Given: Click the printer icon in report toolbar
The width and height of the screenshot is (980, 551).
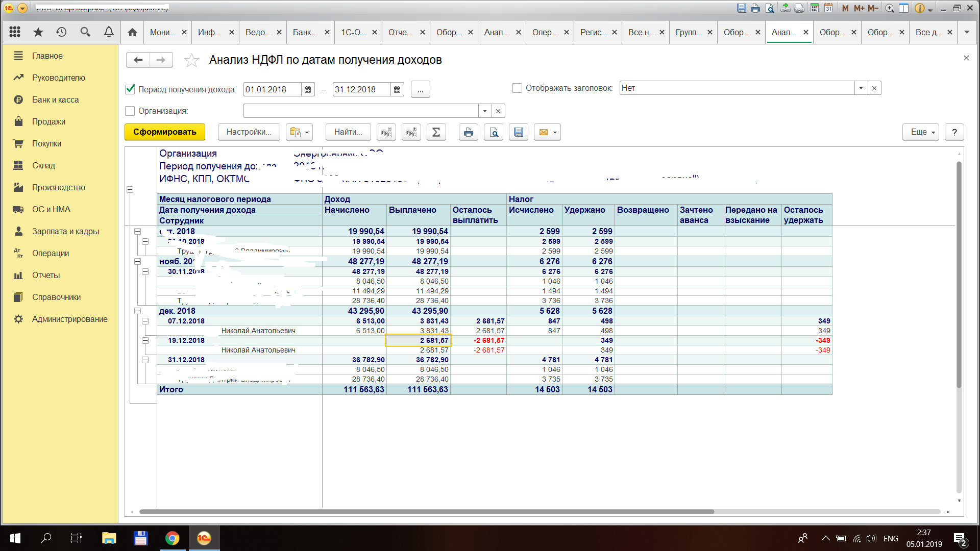Looking at the screenshot, I should pos(468,132).
